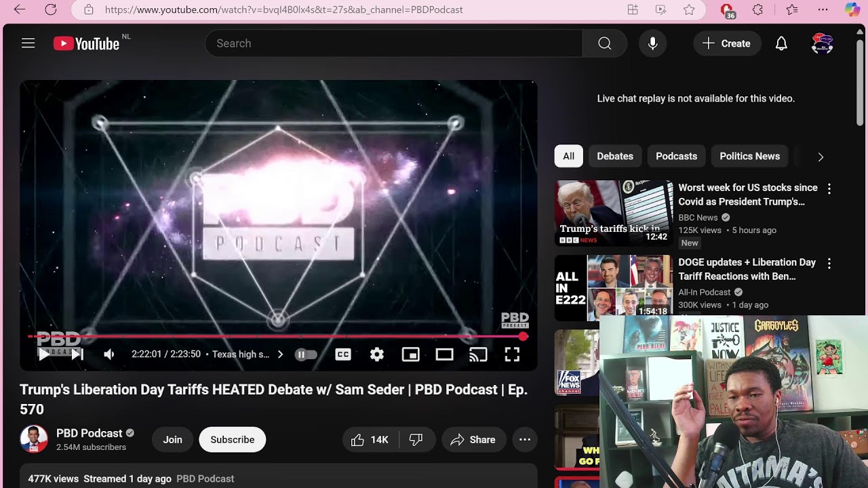Image resolution: width=868 pixels, height=488 pixels.
Task: Click the magnifier search button
Action: [605, 43]
